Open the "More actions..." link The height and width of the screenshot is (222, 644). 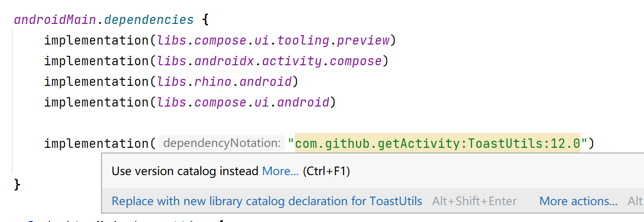pos(578,201)
